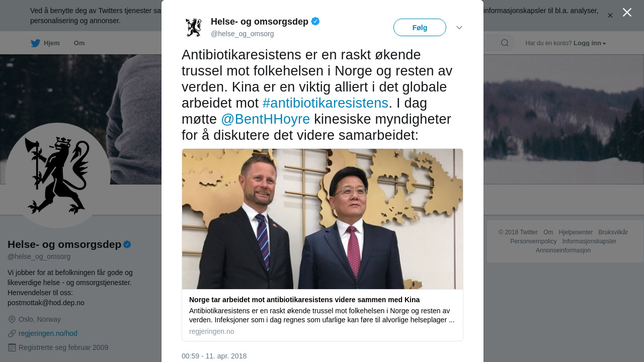
Task: Open the #antibiotikaresistens hashtag
Action: [x=326, y=103]
